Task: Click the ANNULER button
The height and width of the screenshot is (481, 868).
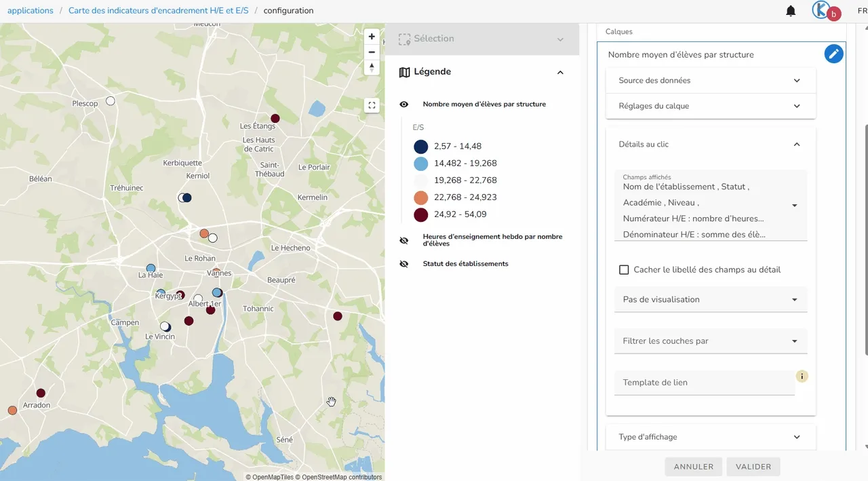Action: [694, 467]
